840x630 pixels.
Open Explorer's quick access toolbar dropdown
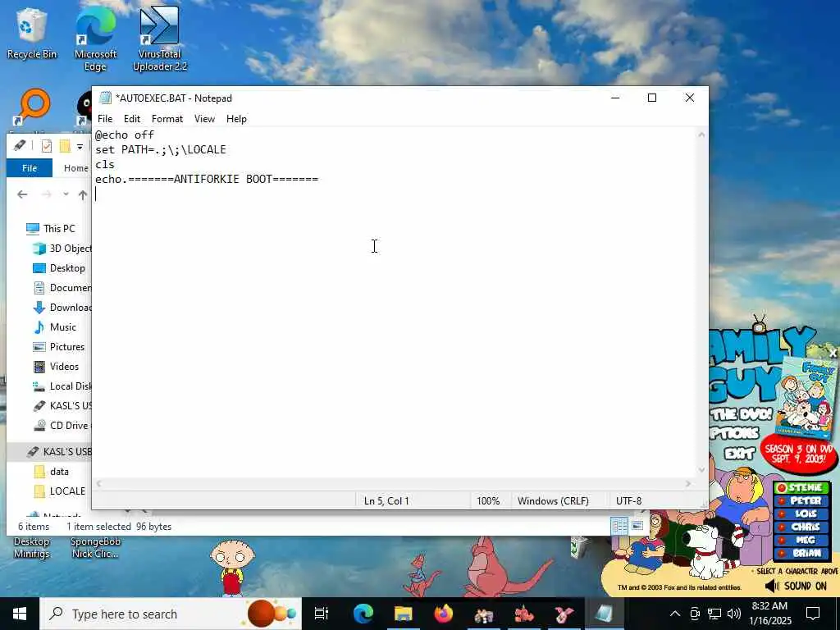[80, 146]
